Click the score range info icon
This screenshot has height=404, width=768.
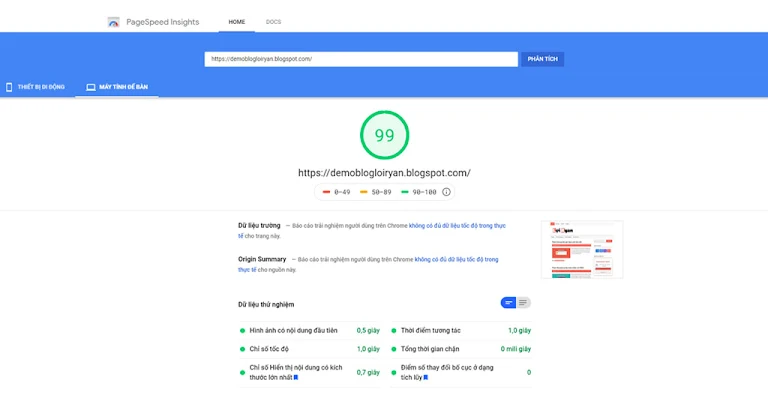click(x=446, y=192)
